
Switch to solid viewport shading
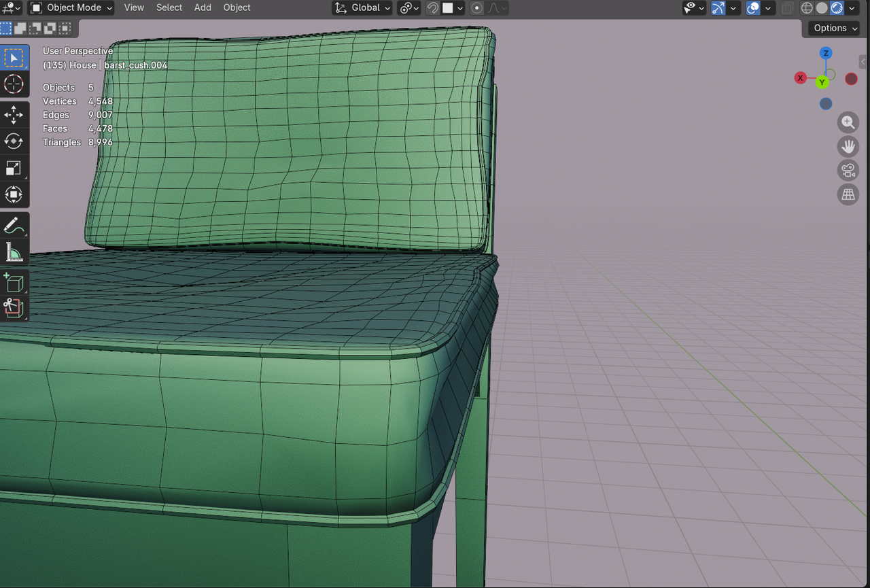point(822,8)
